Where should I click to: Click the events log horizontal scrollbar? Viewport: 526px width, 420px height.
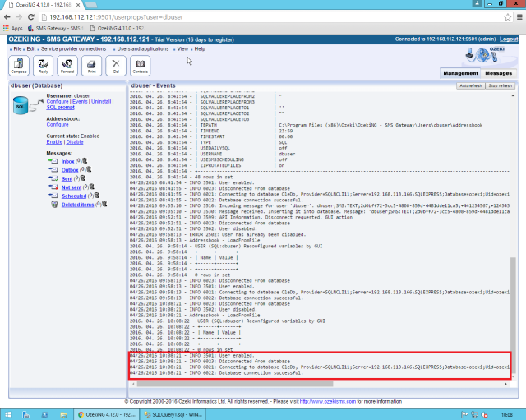click(235, 384)
